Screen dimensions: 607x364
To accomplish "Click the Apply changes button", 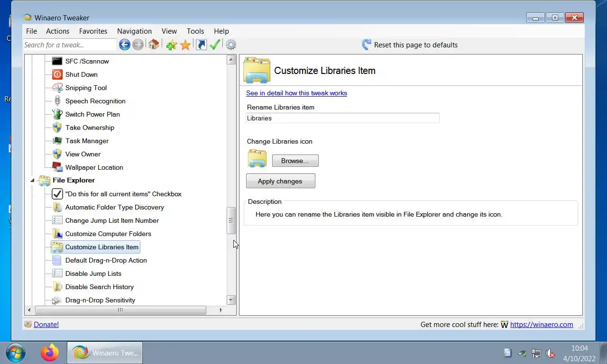I will click(x=280, y=181).
